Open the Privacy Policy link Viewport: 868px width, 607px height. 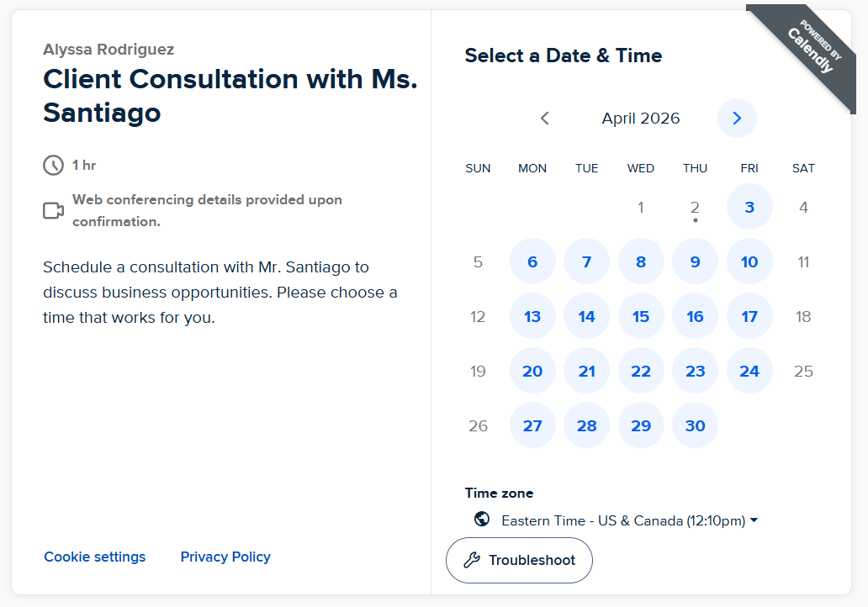(x=225, y=557)
